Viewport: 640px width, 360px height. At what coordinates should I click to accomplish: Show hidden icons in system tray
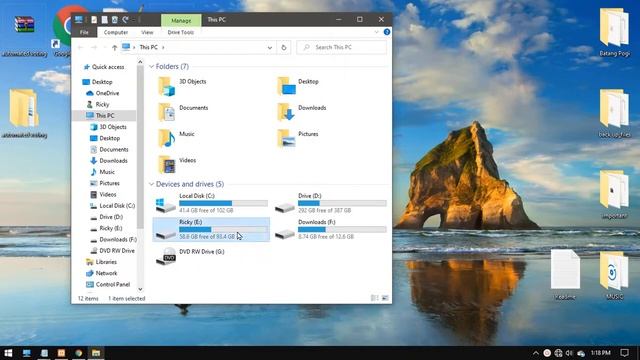[x=536, y=353]
